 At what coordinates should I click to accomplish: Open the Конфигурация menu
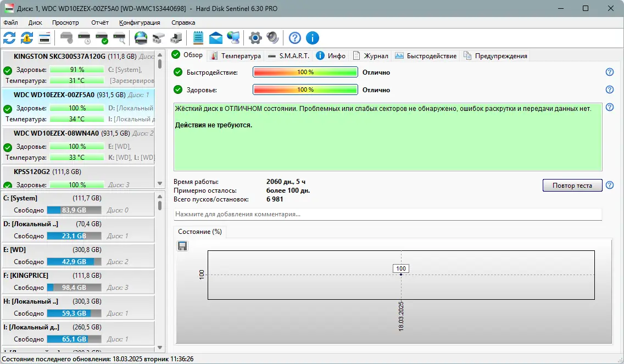(139, 23)
